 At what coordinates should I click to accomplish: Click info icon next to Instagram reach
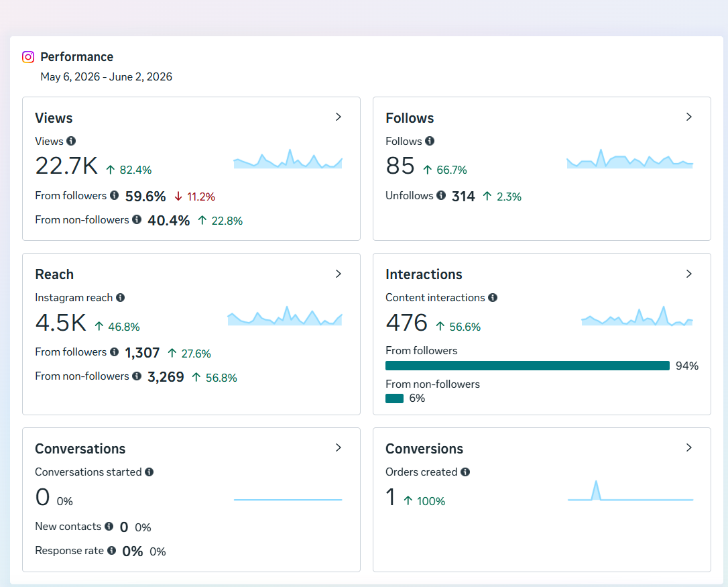pos(120,297)
